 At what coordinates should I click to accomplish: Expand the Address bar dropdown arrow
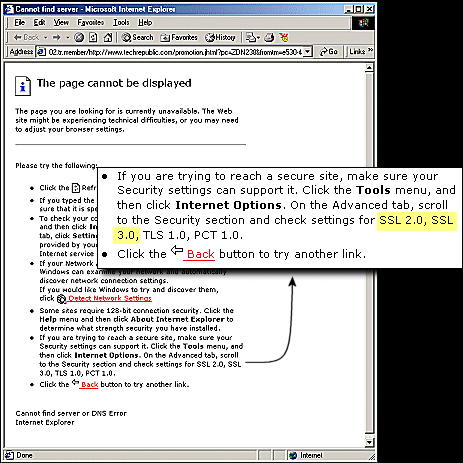point(308,52)
